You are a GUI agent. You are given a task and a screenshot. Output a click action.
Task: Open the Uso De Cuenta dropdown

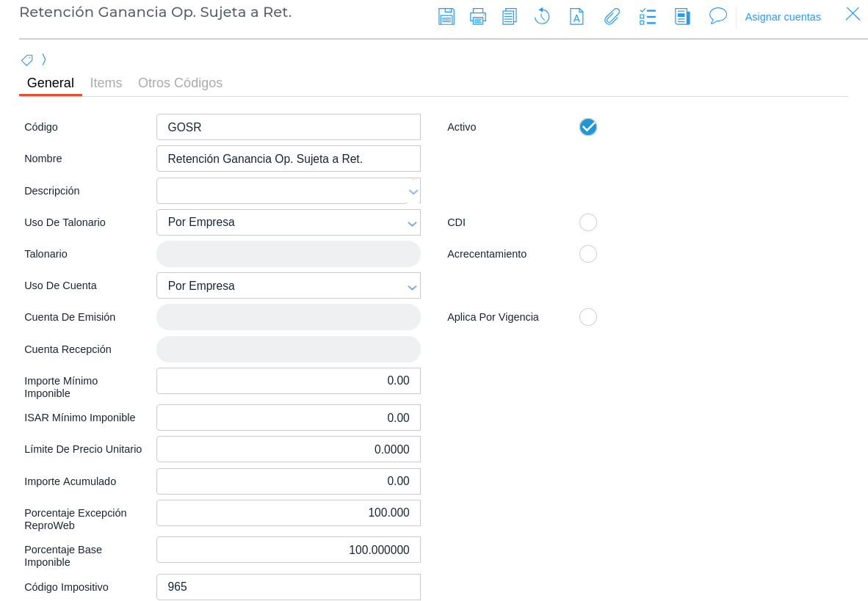click(x=412, y=286)
